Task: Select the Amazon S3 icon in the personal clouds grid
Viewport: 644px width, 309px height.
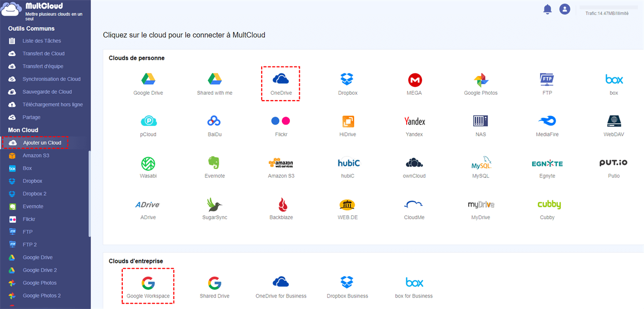Action: tap(281, 163)
